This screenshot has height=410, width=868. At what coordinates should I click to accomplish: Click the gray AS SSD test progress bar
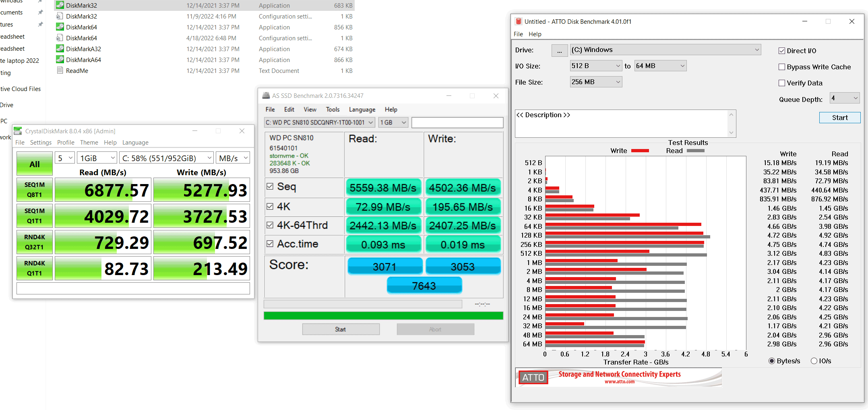(x=363, y=304)
